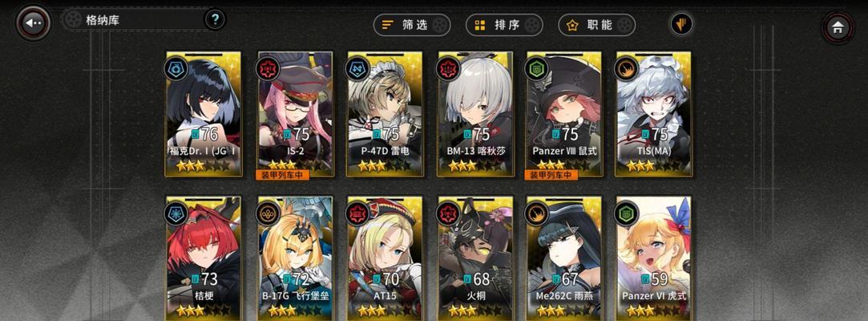Image resolution: width=868 pixels, height=321 pixels.
Task: Select the AT15 character card
Action: [385, 258]
